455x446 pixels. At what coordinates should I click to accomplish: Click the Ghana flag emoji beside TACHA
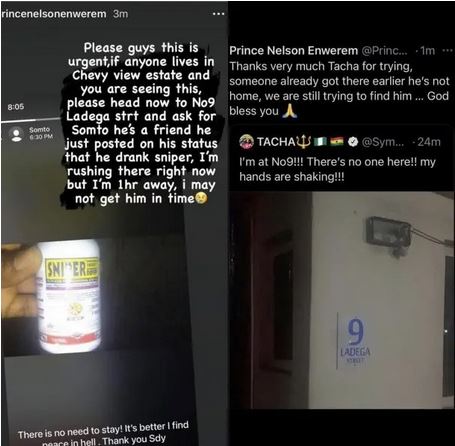[x=337, y=142]
